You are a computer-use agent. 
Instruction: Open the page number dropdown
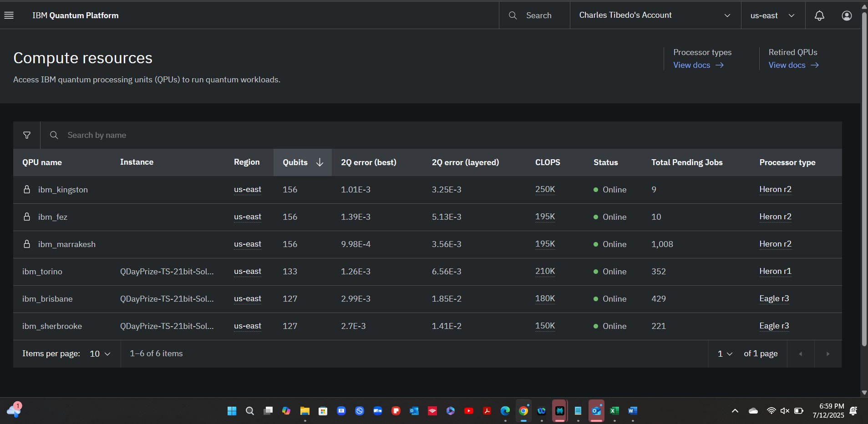[725, 353]
